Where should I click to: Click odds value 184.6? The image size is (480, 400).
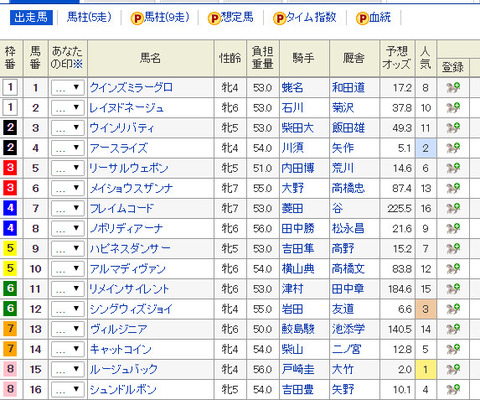click(400, 289)
